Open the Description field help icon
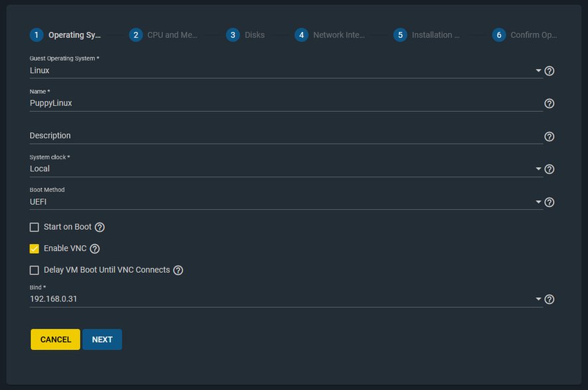Screen dimensions: 588x390 [549, 136]
